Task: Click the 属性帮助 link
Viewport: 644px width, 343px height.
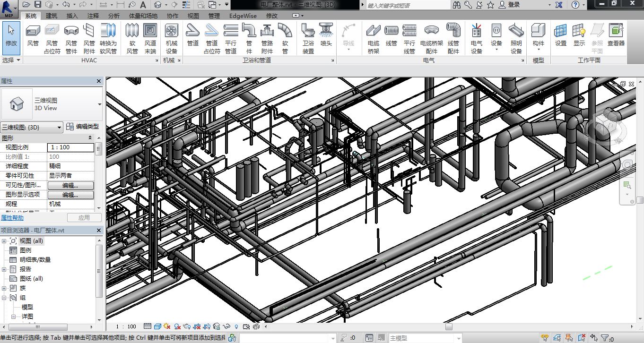Action: 12,218
